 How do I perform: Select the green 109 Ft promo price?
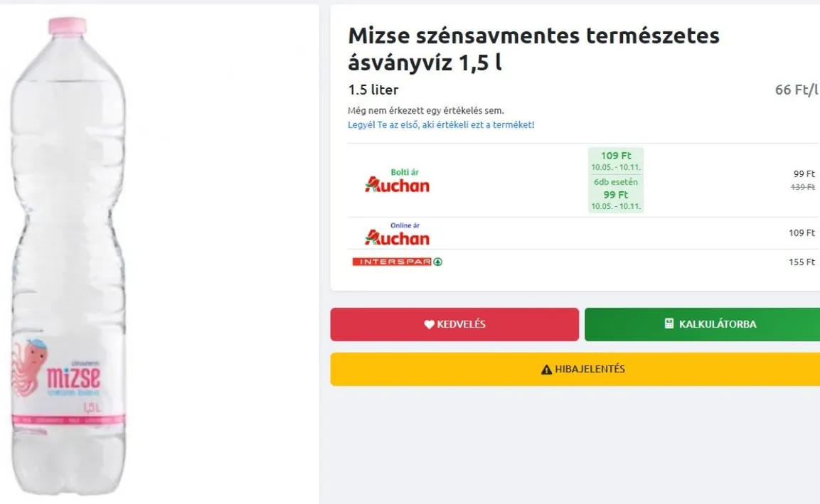pyautogui.click(x=616, y=156)
